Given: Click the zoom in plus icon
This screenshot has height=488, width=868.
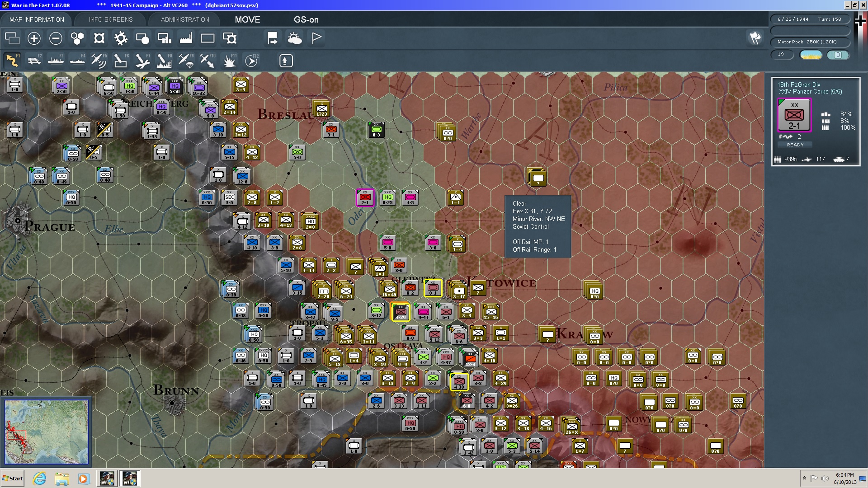Looking at the screenshot, I should coord(34,38).
